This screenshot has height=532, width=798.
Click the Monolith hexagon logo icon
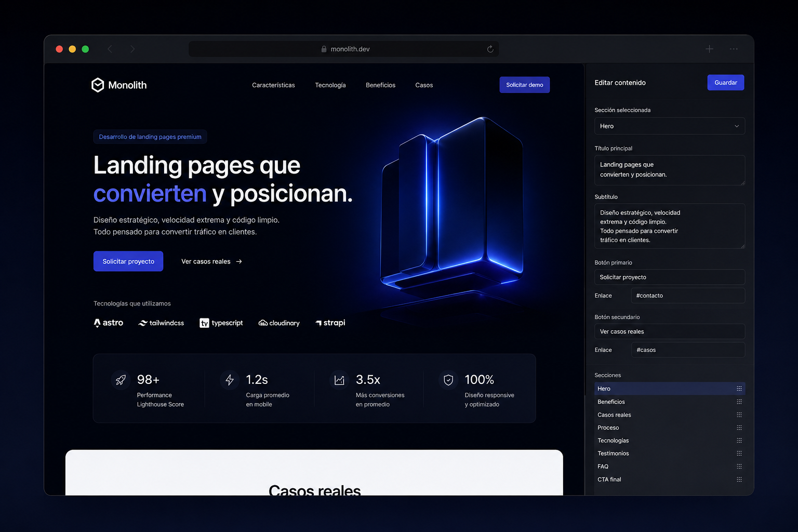coord(98,85)
